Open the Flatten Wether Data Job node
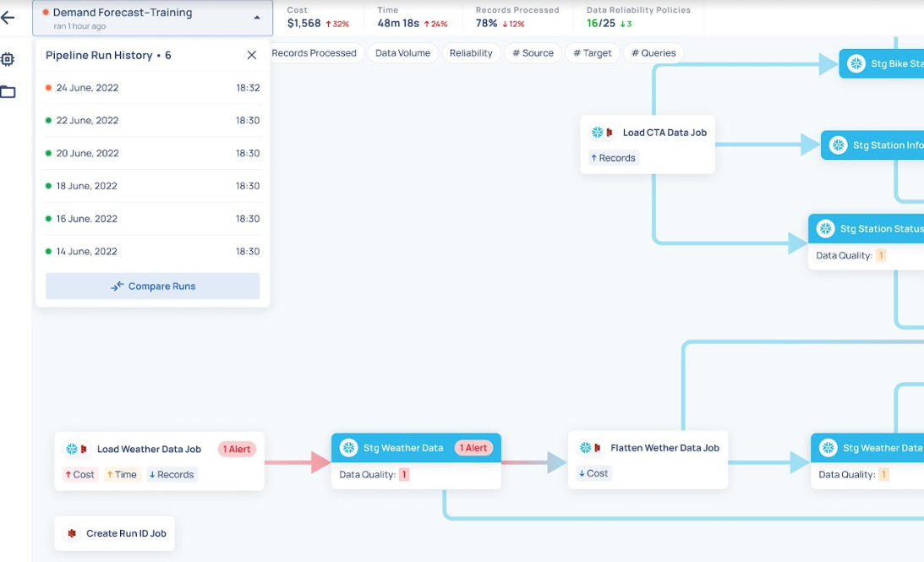This screenshot has width=924, height=562. point(648,460)
